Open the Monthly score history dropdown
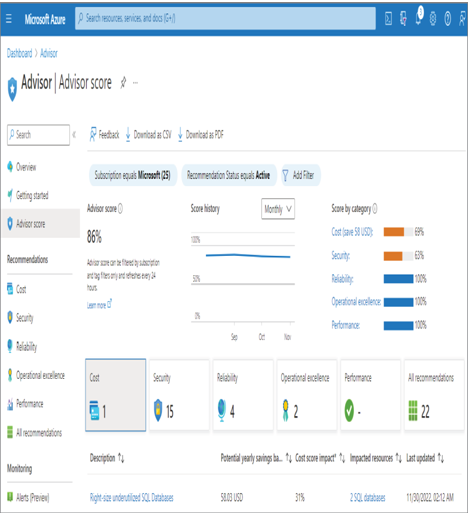This screenshot has height=513, width=468. coord(278,209)
